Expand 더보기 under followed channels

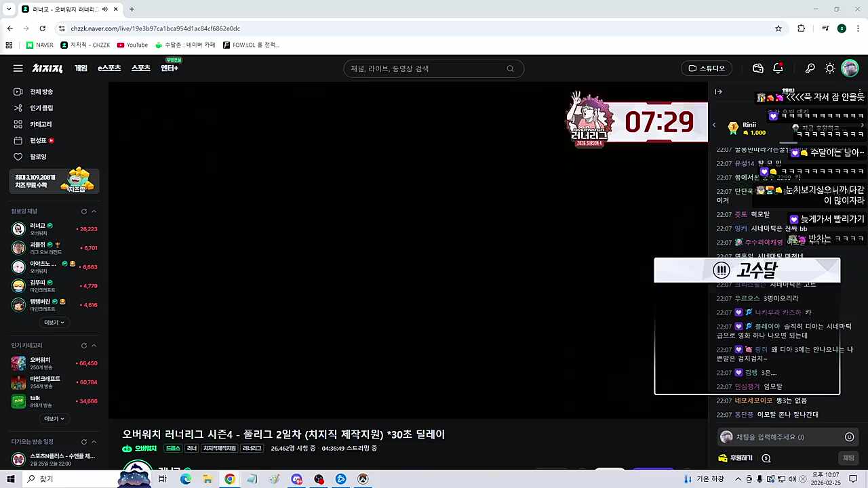54,322
